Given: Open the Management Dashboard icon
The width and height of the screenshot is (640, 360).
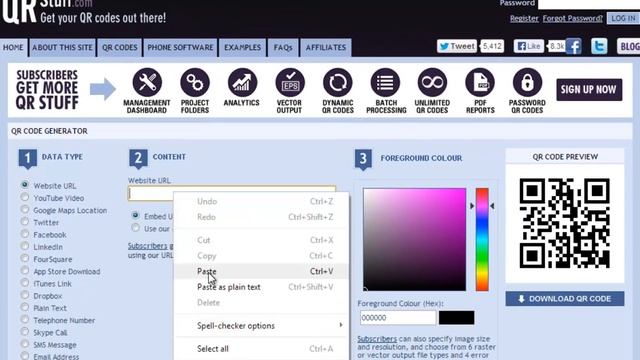Looking at the screenshot, I should [x=147, y=83].
